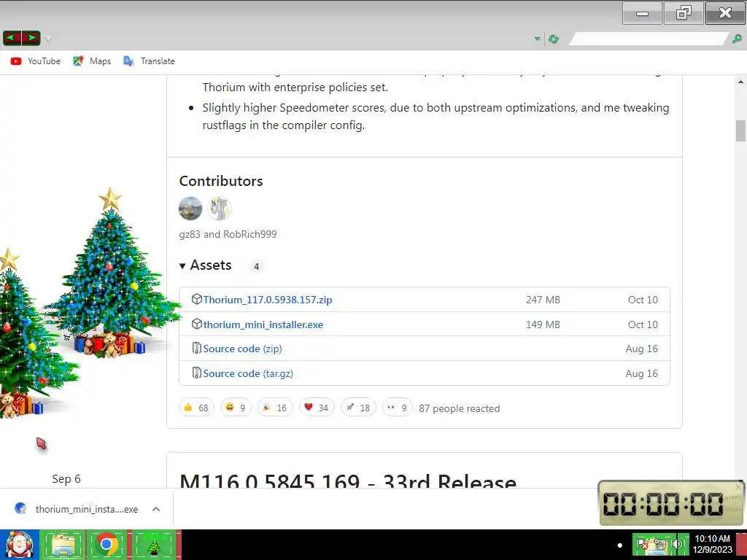Open gz83 contributor avatar
Screen dimensions: 747x560
tap(190, 209)
